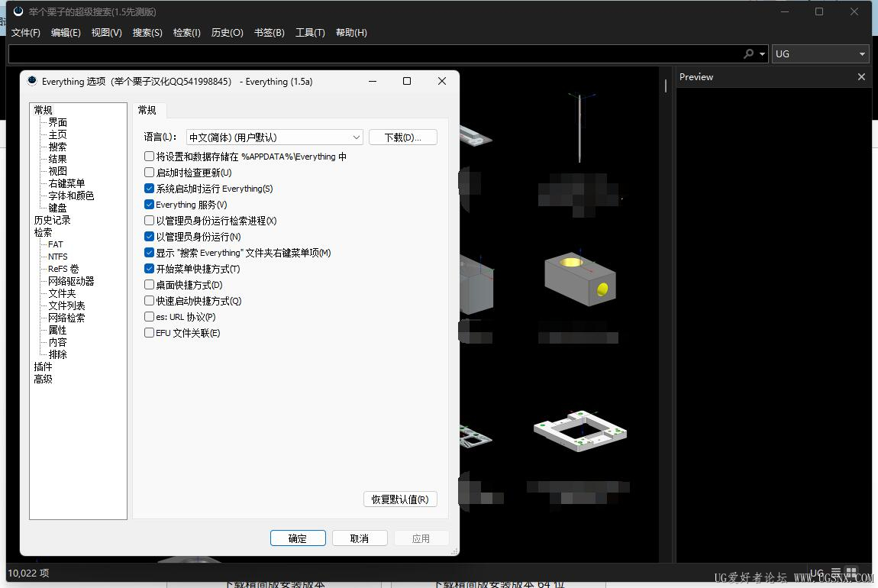878x588 pixels.
Task: Toggle storing settings in %APPDATA%\Everything
Action: pyautogui.click(x=149, y=157)
